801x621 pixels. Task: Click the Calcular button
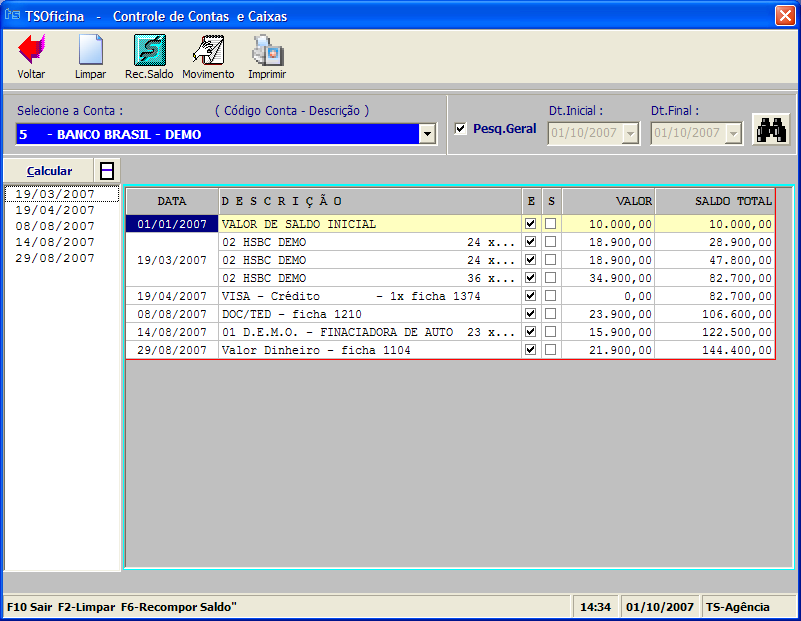click(x=49, y=171)
